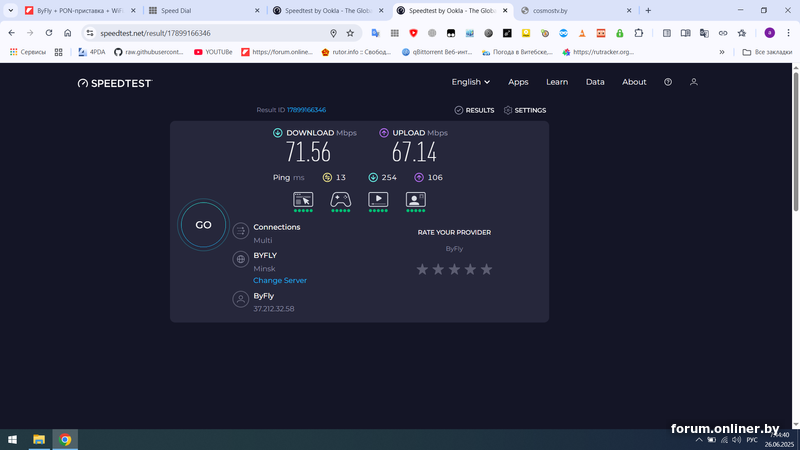The image size is (800, 450).
Task: Open File Explorer from the taskbar
Action: [x=39, y=438]
